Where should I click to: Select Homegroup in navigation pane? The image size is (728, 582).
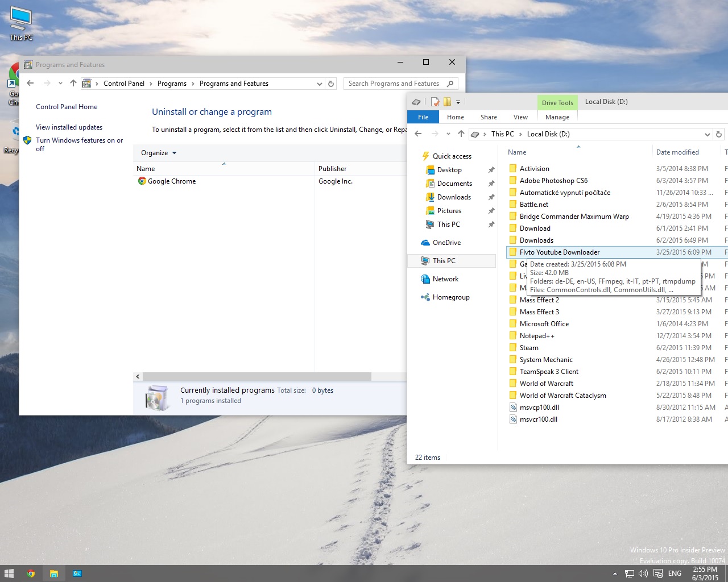tap(450, 297)
